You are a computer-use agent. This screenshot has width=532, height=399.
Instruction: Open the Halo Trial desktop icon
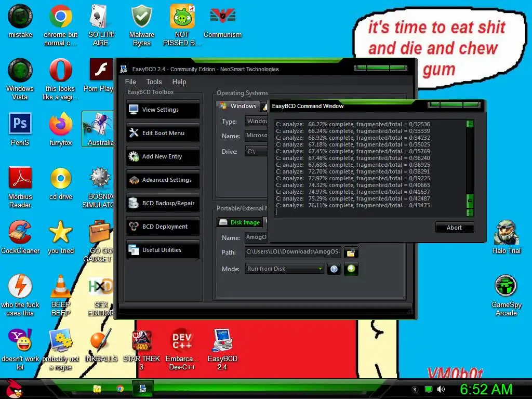506,237
